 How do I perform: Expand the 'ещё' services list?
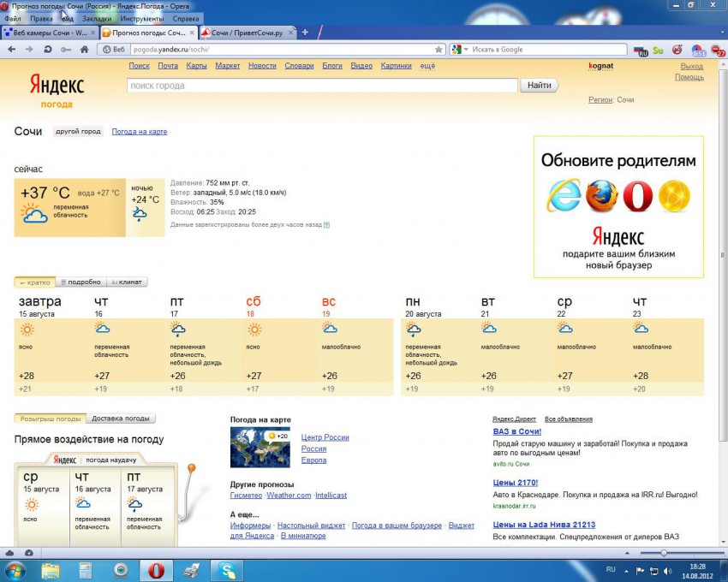pyautogui.click(x=427, y=66)
